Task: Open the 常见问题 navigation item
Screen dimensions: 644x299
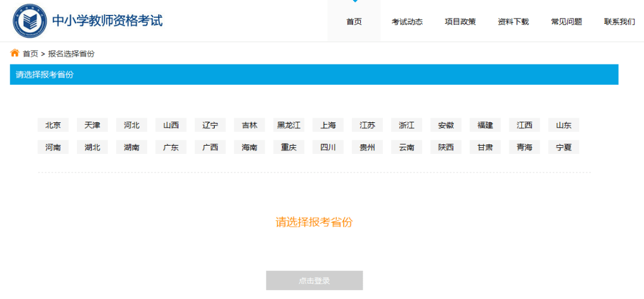Action: click(566, 22)
